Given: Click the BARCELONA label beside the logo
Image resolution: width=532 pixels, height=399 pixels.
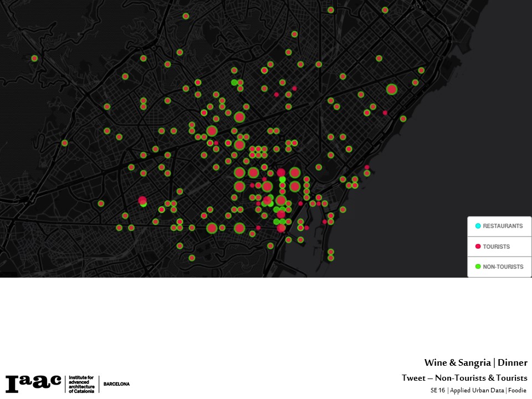Looking at the screenshot, I should tap(116, 383).
